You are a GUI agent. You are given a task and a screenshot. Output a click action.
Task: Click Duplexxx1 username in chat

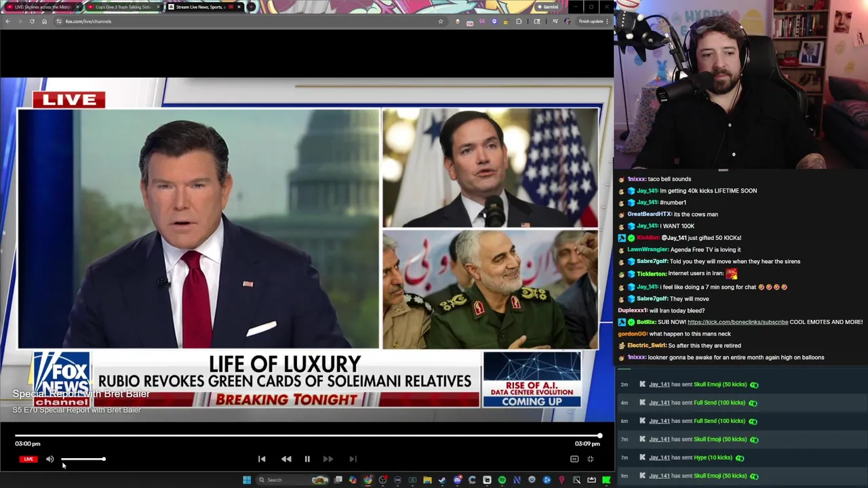click(x=633, y=310)
